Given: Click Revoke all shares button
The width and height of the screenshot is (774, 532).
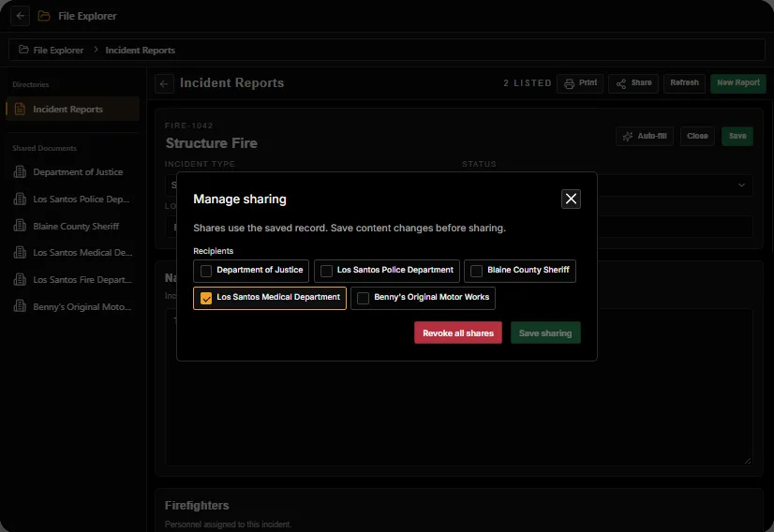Looking at the screenshot, I should coord(458,333).
